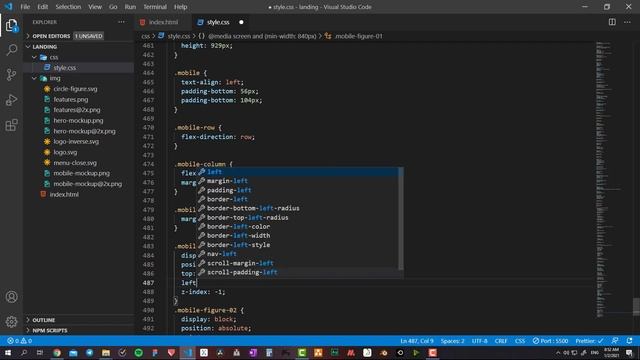Click the Go Live Port: 5500 indicator

(x=550, y=341)
